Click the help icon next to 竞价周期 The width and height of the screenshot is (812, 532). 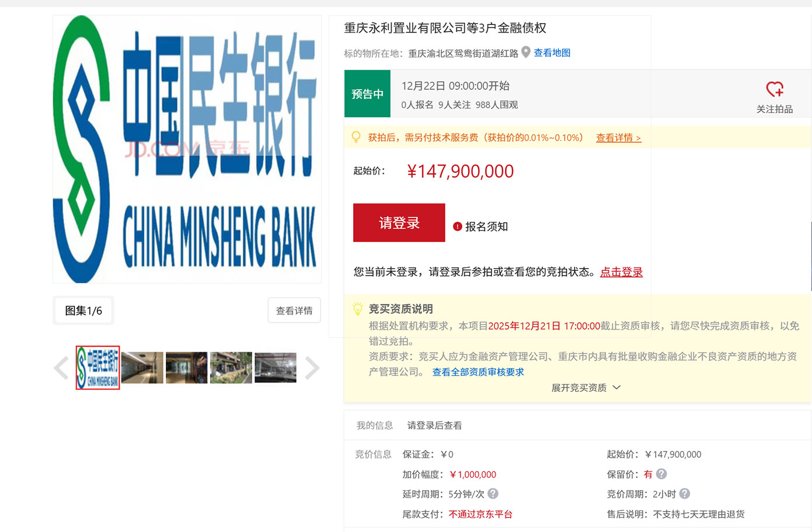point(685,494)
